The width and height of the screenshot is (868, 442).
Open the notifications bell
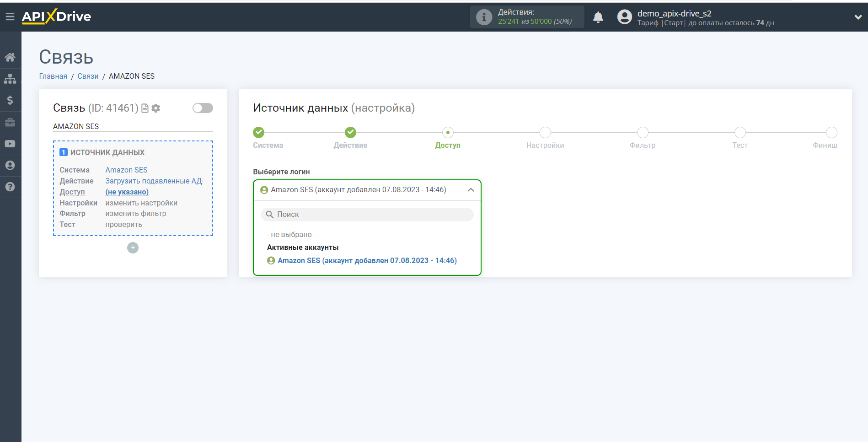tap(598, 17)
